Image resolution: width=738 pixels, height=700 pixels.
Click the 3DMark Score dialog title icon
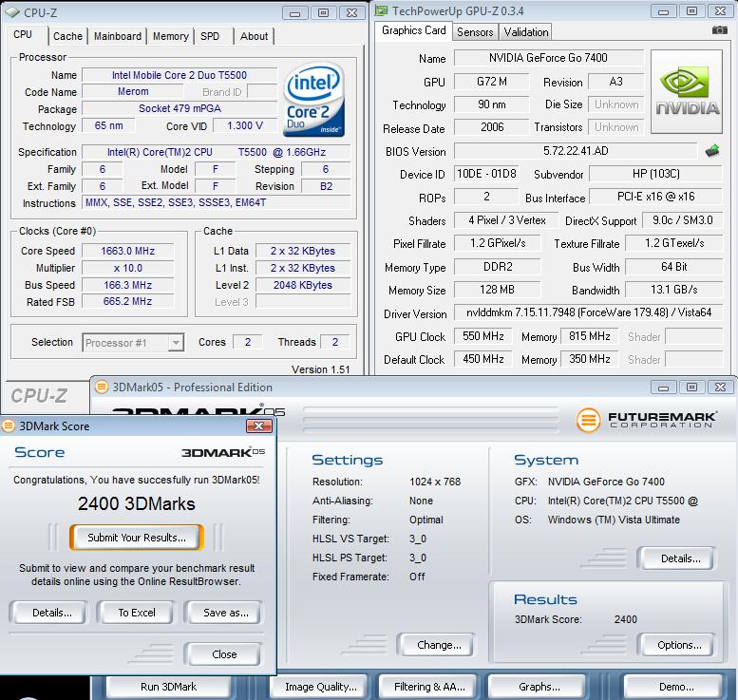pyautogui.click(x=8, y=426)
